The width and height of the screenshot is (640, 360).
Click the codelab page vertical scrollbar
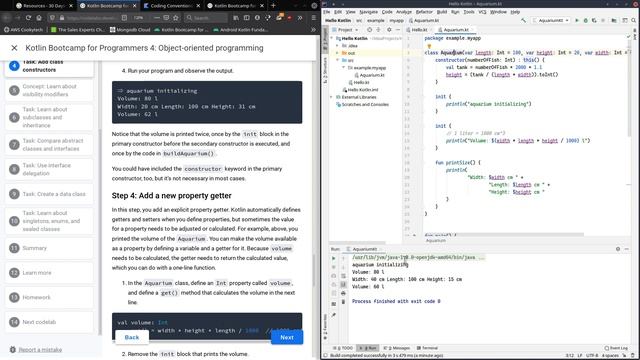314,270
